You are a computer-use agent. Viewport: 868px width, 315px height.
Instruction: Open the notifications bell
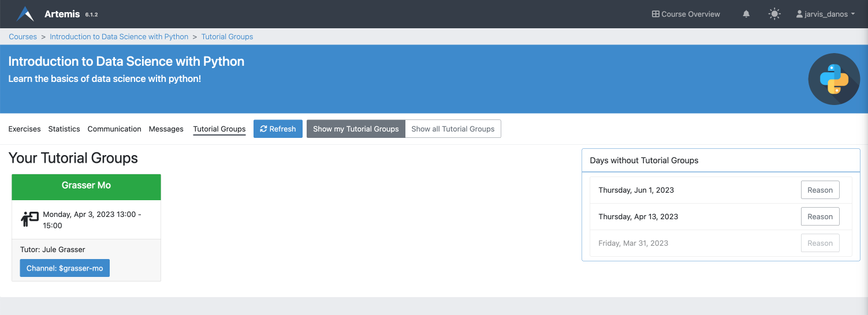pyautogui.click(x=746, y=14)
